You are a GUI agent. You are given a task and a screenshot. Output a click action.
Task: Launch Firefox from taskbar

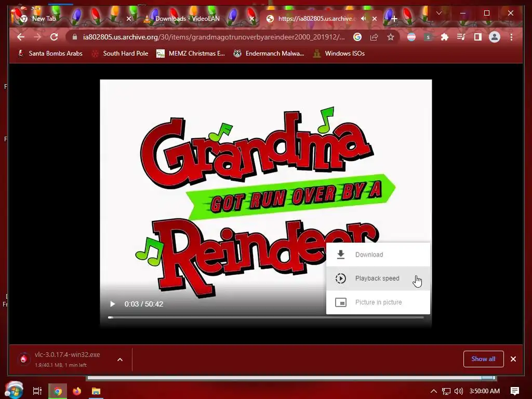tap(77, 391)
